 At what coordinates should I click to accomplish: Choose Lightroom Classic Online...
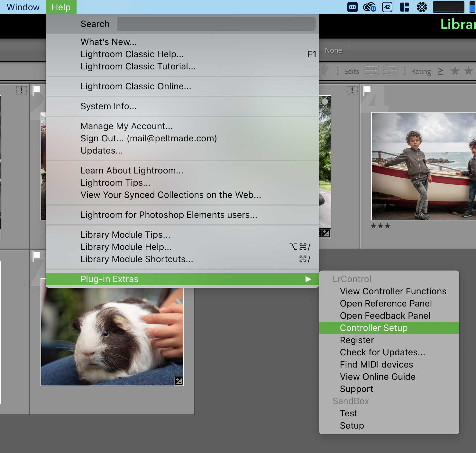pos(182,86)
